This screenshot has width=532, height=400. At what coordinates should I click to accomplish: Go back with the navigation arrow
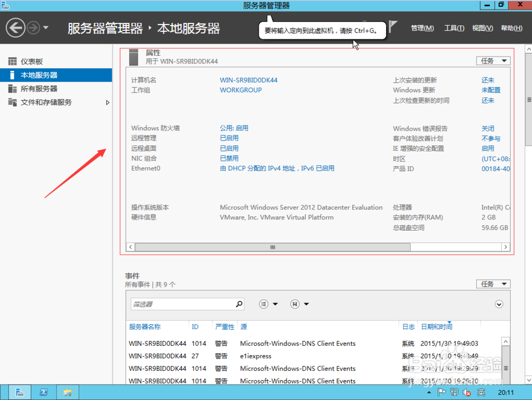coord(15,28)
